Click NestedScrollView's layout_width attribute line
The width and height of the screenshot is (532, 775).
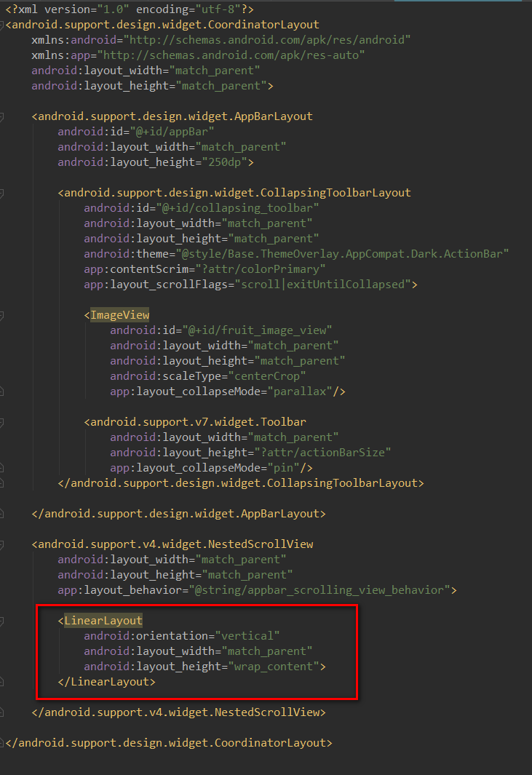[x=172, y=560]
